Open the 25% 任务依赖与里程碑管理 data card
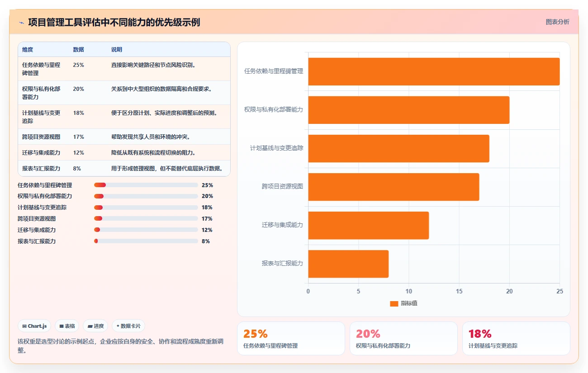This screenshot has width=588, height=373. (291, 338)
